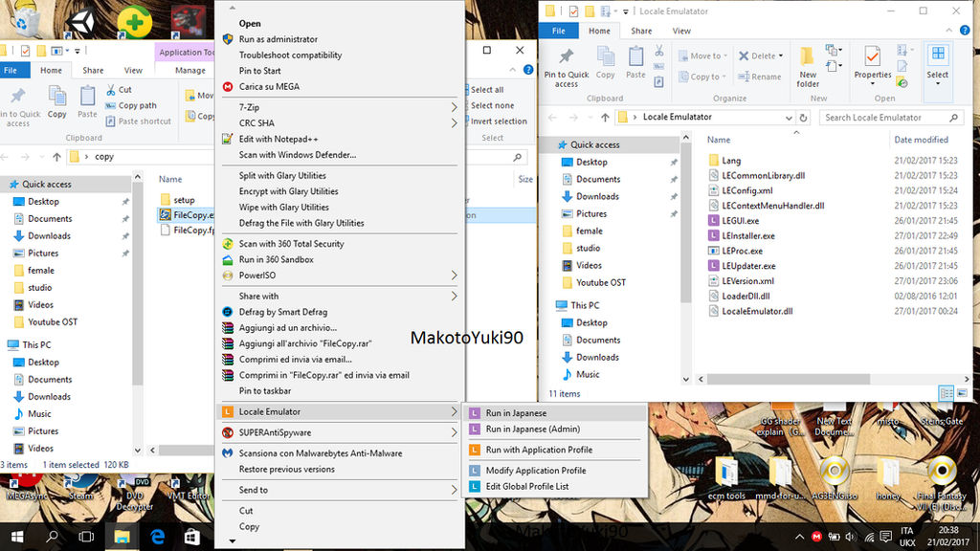
Task: Expand the SUPERAntiSpyware submenu
Action: [x=454, y=432]
